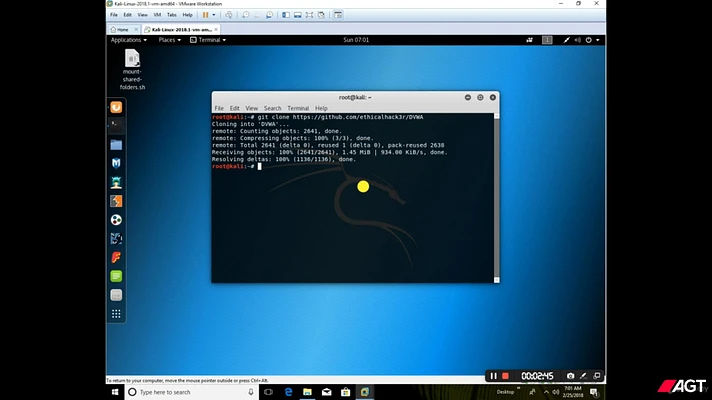Open the Windows Start menu
The height and width of the screenshot is (400, 712).
[115, 392]
